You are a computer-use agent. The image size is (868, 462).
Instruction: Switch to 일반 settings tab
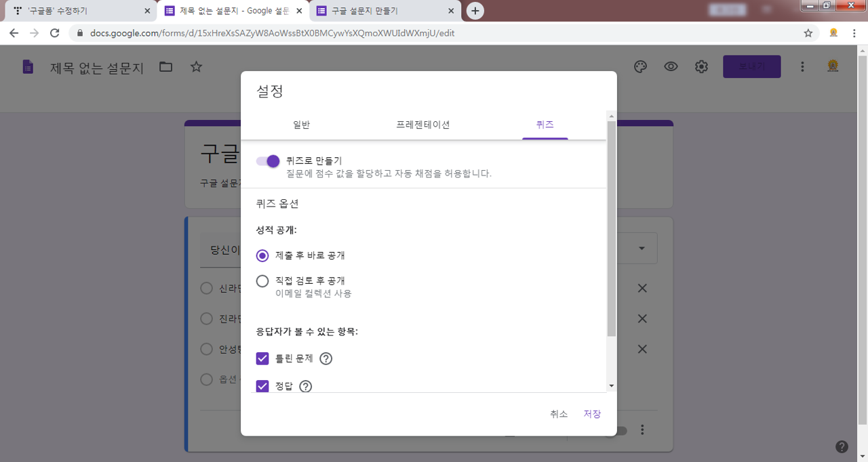coord(302,125)
